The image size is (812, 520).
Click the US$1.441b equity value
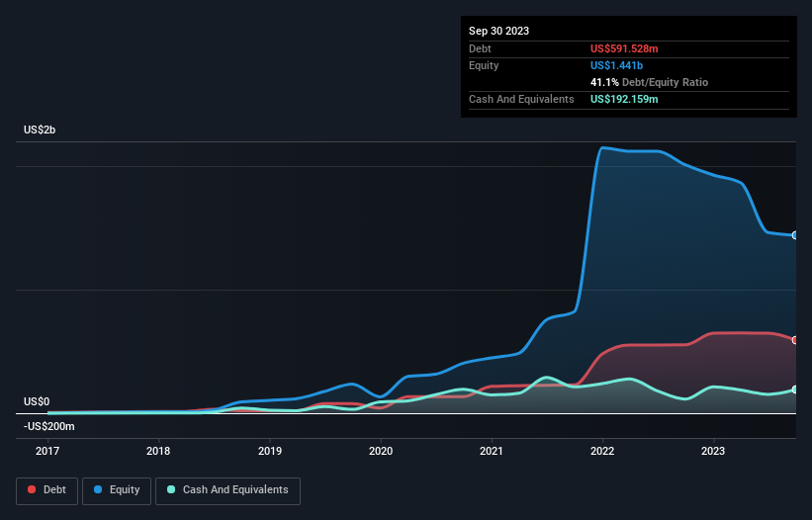[x=616, y=65]
